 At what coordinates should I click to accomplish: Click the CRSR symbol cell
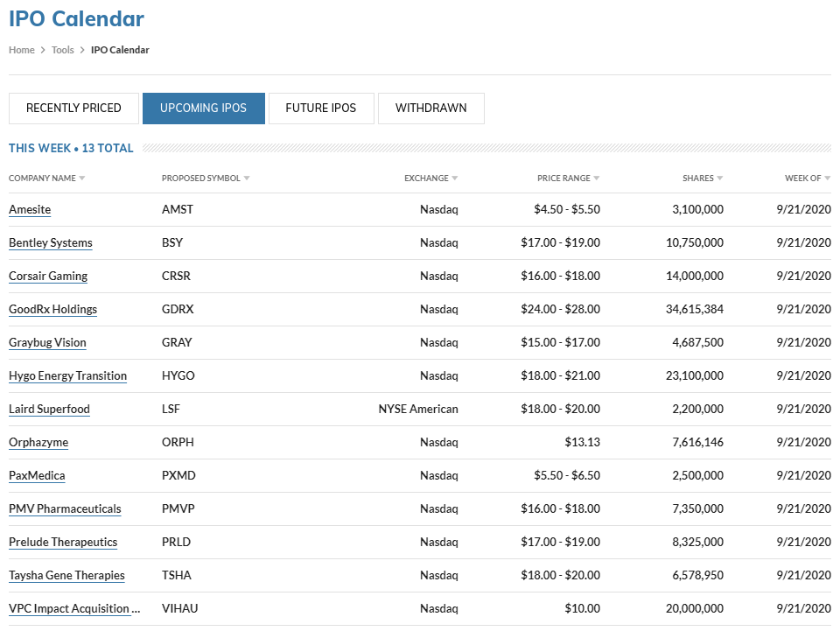(176, 276)
